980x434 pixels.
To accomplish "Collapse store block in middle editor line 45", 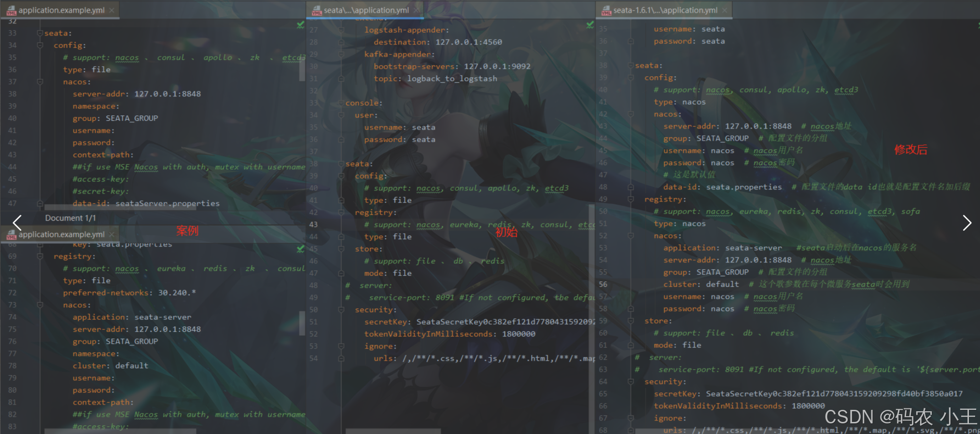I will click(x=341, y=249).
